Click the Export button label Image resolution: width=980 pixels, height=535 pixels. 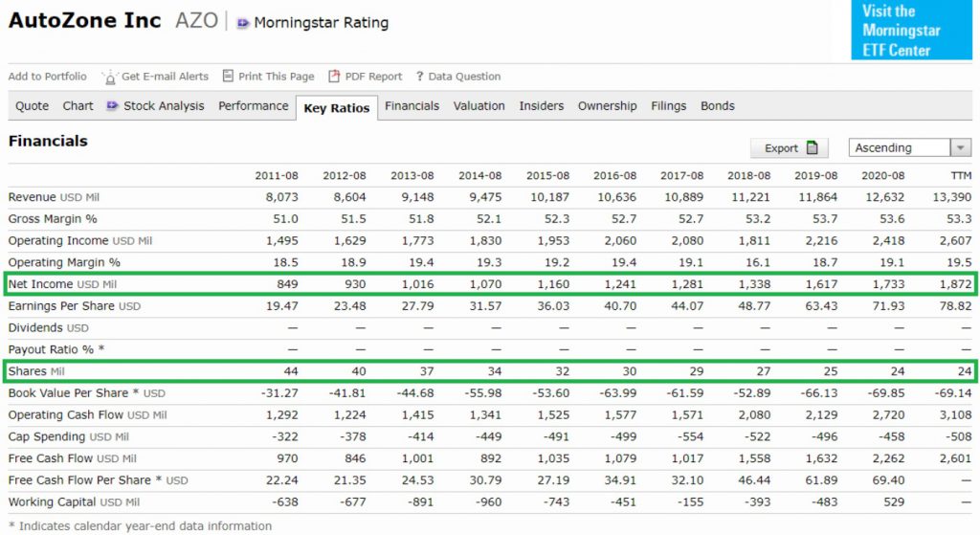(x=781, y=148)
